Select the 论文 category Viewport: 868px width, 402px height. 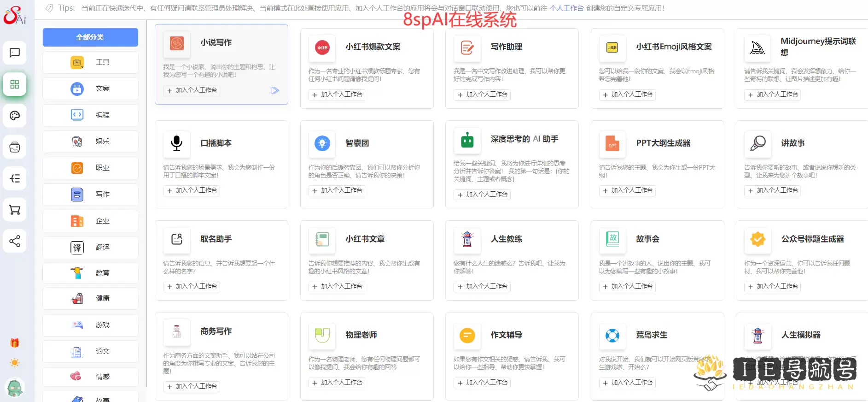90,351
